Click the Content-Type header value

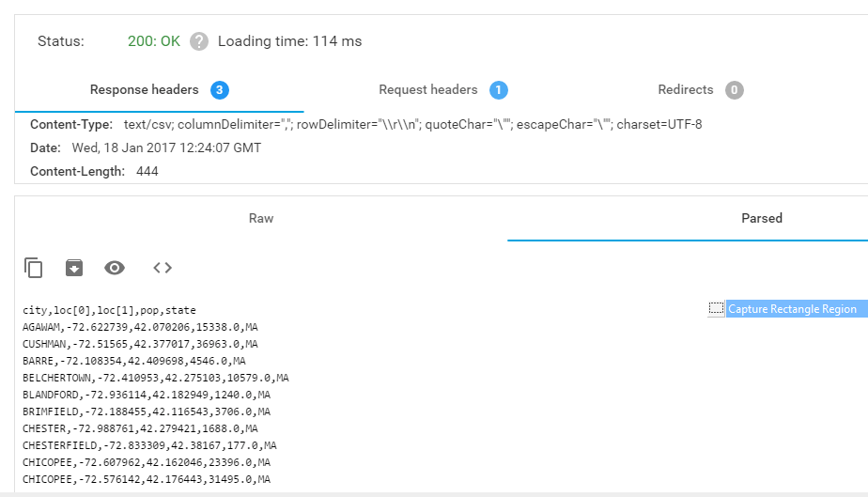pyautogui.click(x=412, y=124)
